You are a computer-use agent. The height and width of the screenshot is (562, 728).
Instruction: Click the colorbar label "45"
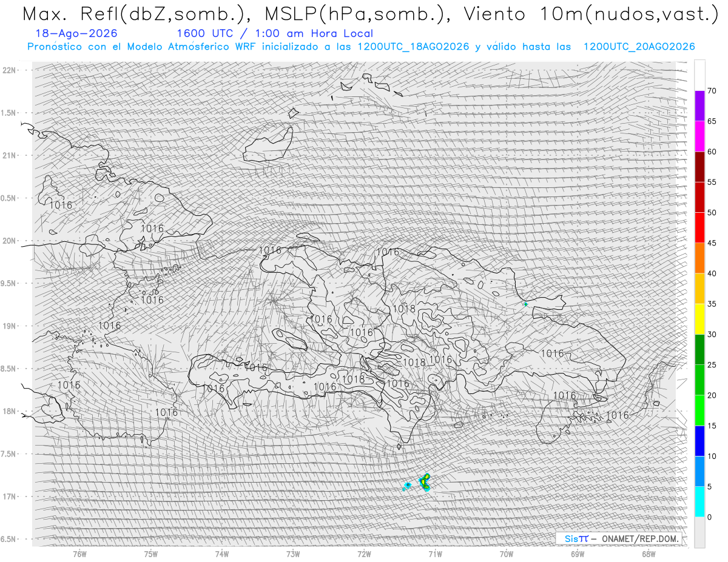point(712,243)
